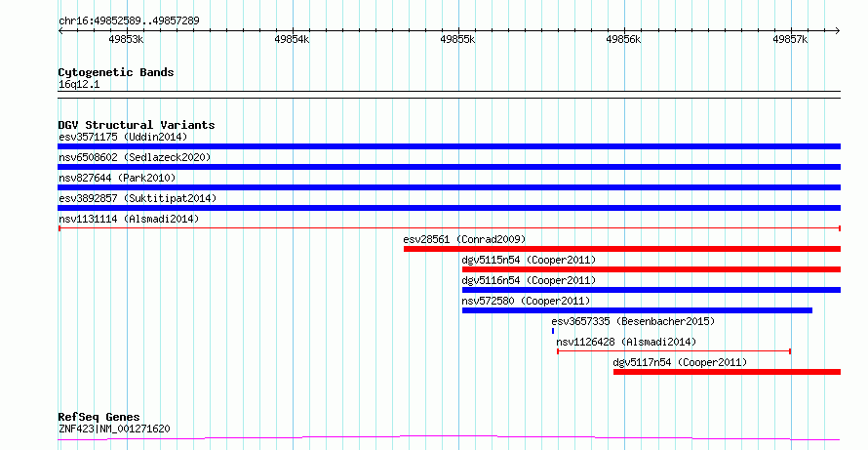The image size is (868, 450).
Task: Open esv28561 (Conrad2009) variant label
Action: click(464, 239)
